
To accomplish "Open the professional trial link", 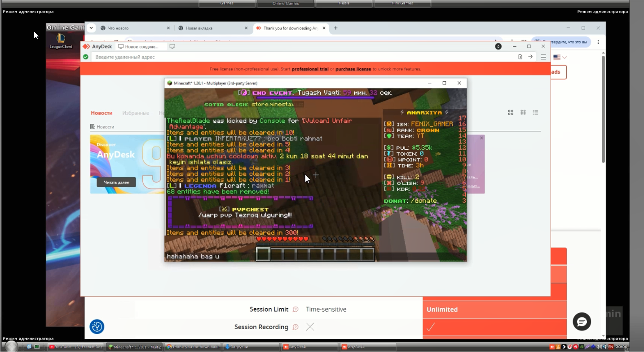I will pos(310,69).
